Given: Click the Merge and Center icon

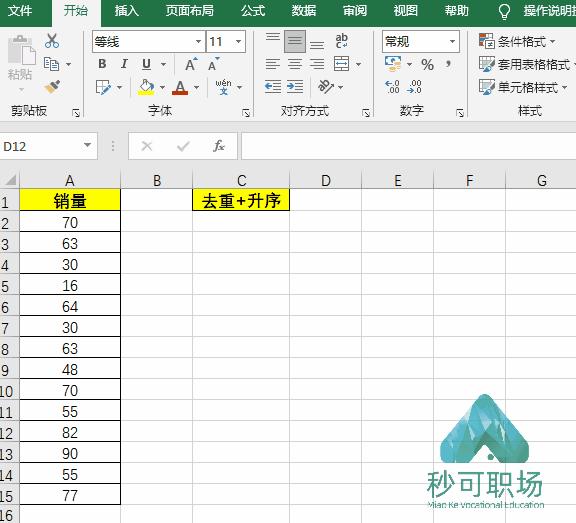Looking at the screenshot, I should point(342,64).
